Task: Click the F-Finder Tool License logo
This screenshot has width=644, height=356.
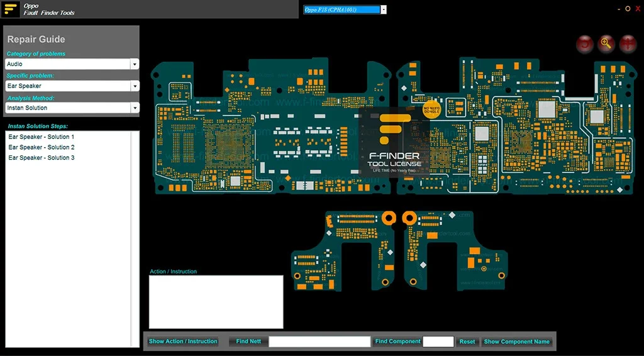Action: (x=394, y=142)
